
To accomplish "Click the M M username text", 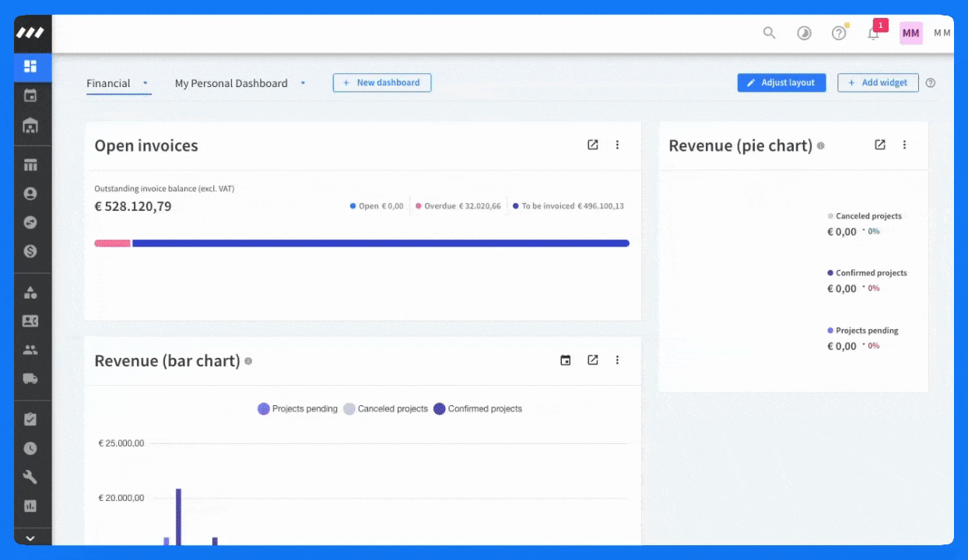I will coord(942,33).
